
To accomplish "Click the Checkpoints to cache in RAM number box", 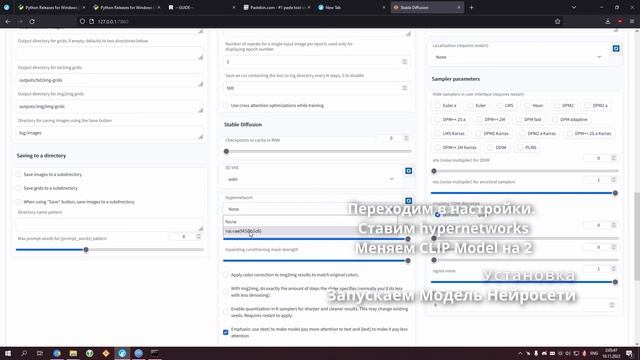I will coord(392,138).
